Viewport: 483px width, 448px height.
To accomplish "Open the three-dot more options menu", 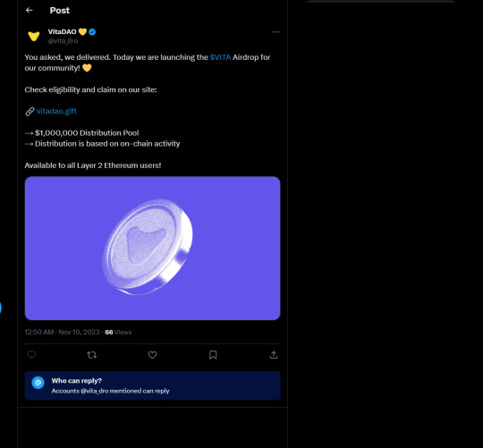I will (275, 31).
